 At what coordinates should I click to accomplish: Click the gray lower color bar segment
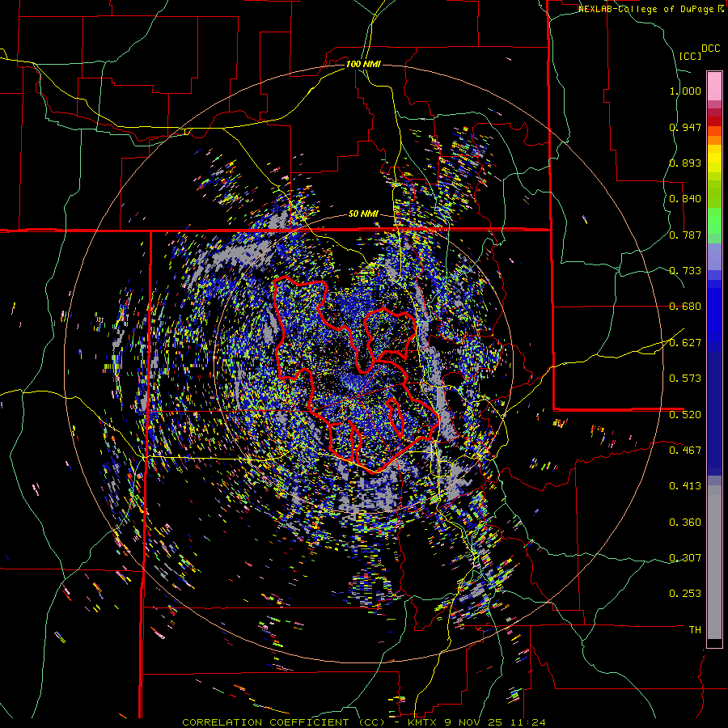click(x=714, y=562)
